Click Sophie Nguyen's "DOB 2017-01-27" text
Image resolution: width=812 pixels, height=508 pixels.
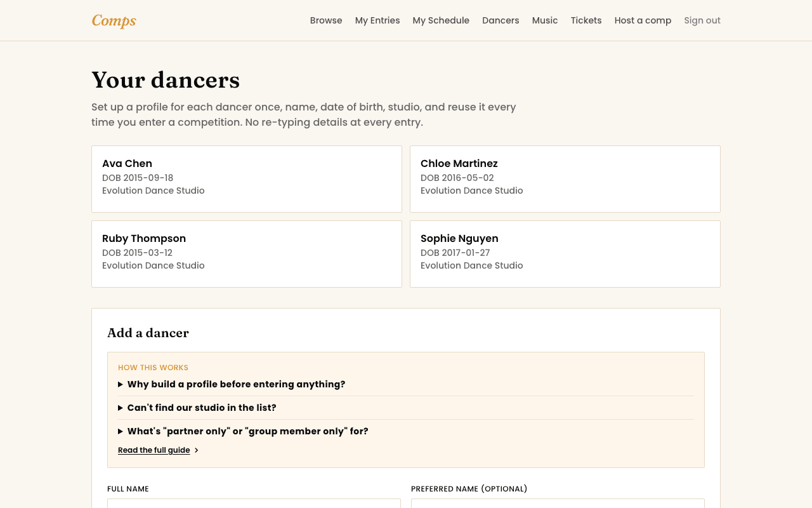455,253
